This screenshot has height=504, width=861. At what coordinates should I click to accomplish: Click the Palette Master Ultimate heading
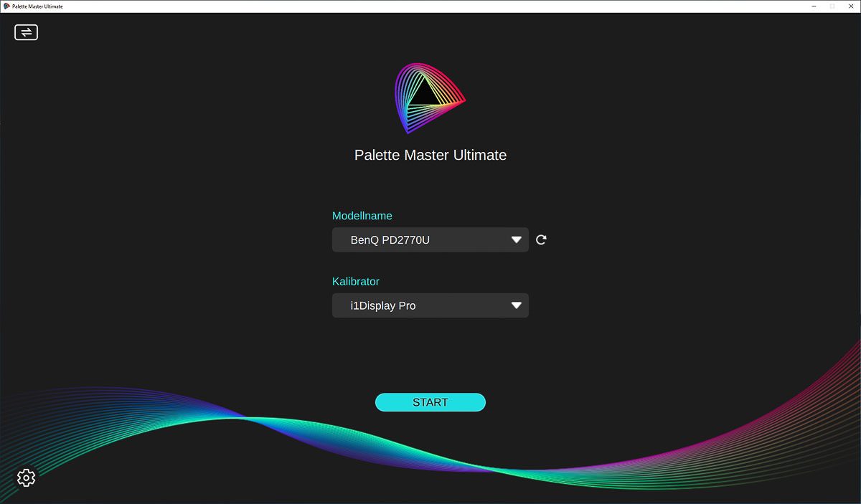click(430, 155)
